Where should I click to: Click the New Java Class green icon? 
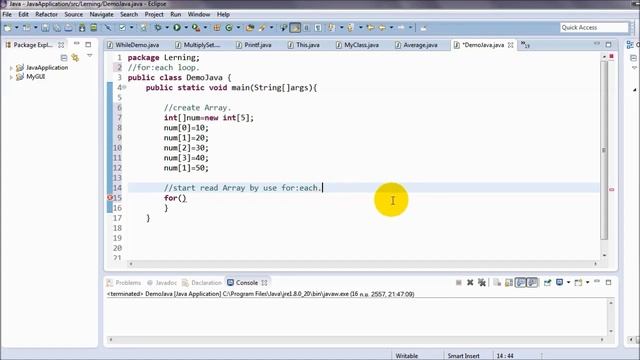click(x=229, y=28)
